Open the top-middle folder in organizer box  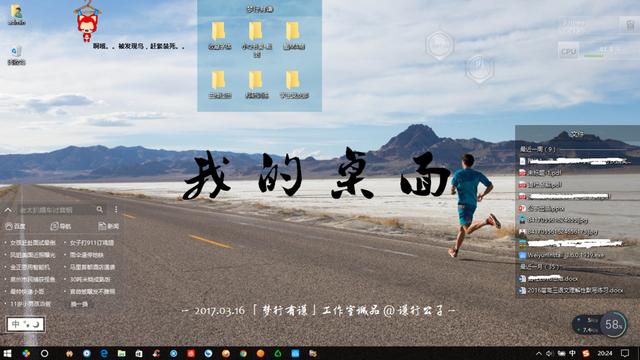pyautogui.click(x=256, y=39)
